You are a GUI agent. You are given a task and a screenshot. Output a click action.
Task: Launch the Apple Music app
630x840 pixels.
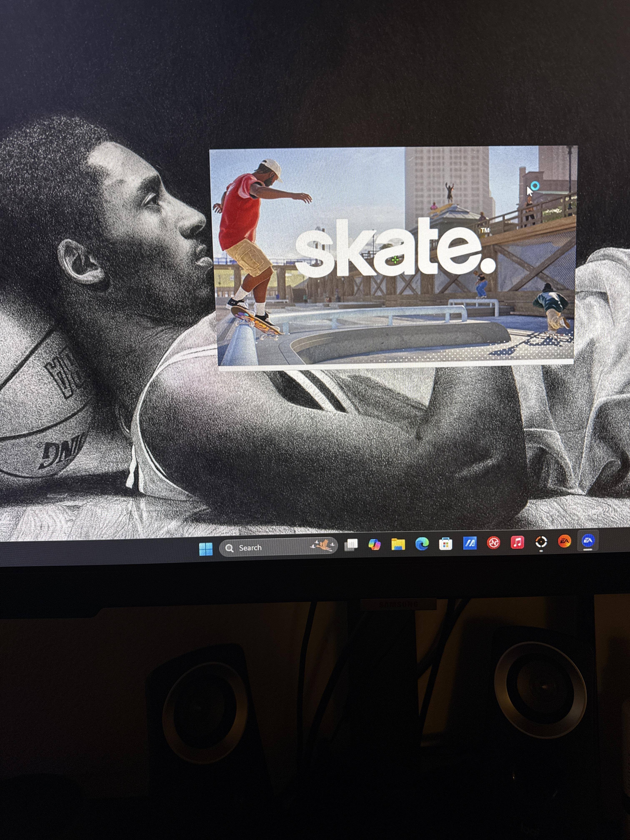click(x=517, y=542)
